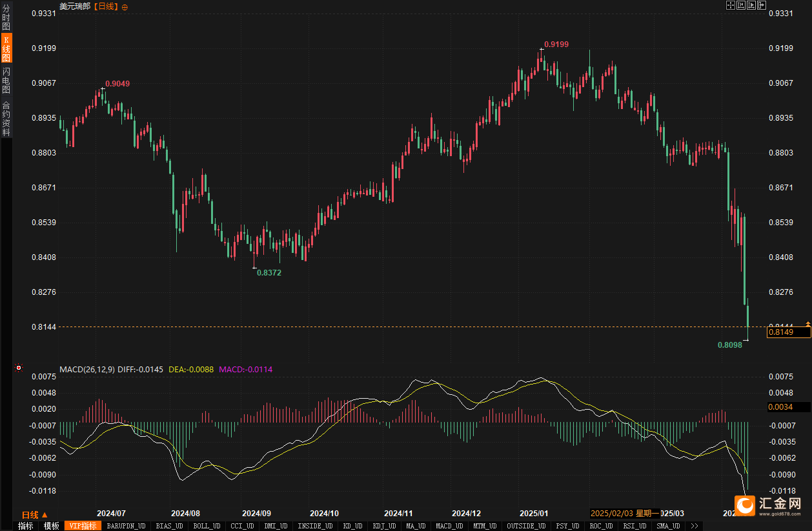812x531 pixels.
Task: Apply the PSY_UD indicator
Action: (569, 526)
